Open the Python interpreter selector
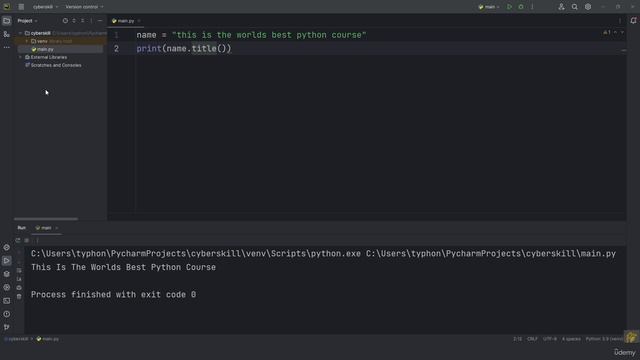This screenshot has width=640, height=360. point(604,339)
